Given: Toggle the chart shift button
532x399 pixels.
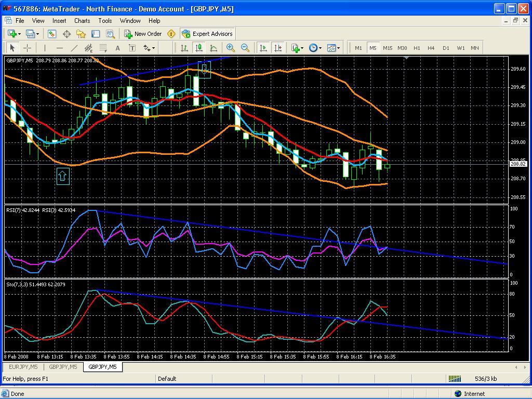Looking at the screenshot, I should tap(278, 48).
